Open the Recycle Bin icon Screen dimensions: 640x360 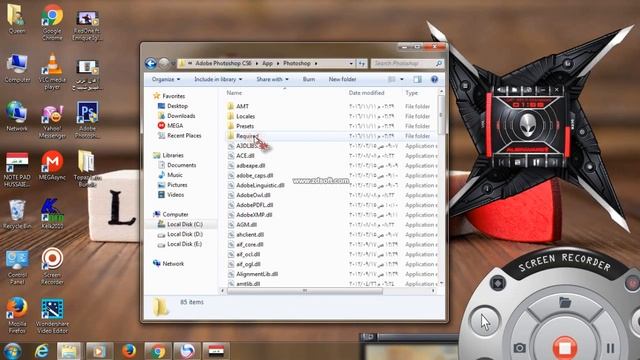[17, 214]
